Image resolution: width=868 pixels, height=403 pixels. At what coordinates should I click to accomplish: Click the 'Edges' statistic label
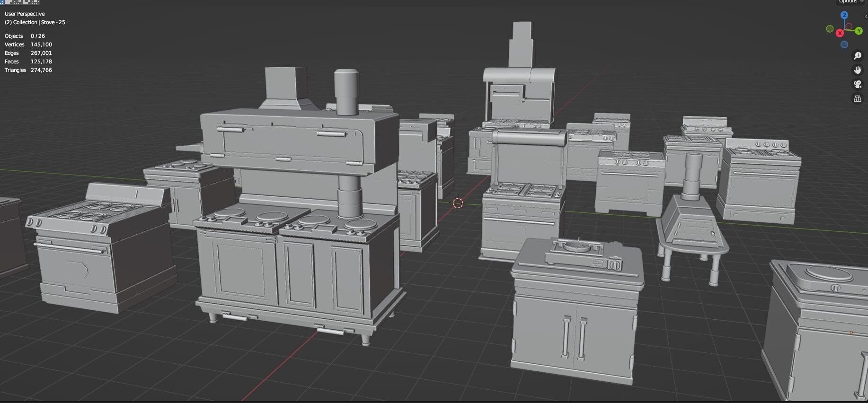click(12, 53)
